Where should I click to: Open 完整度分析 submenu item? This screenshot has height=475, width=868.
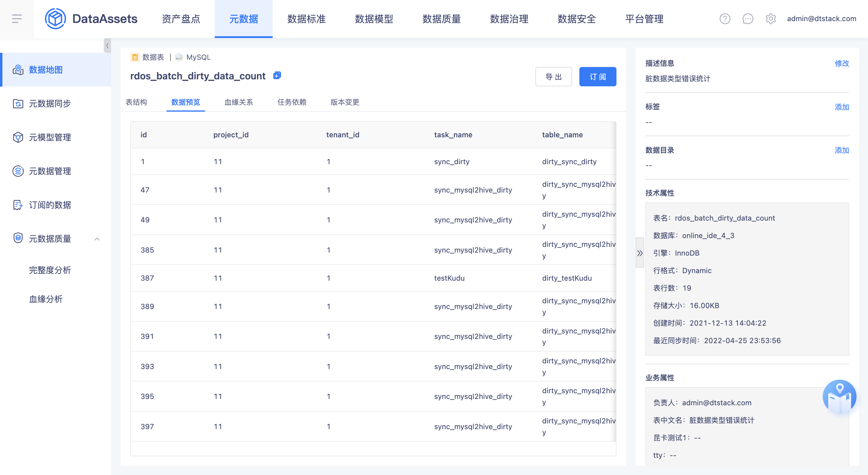(x=50, y=270)
